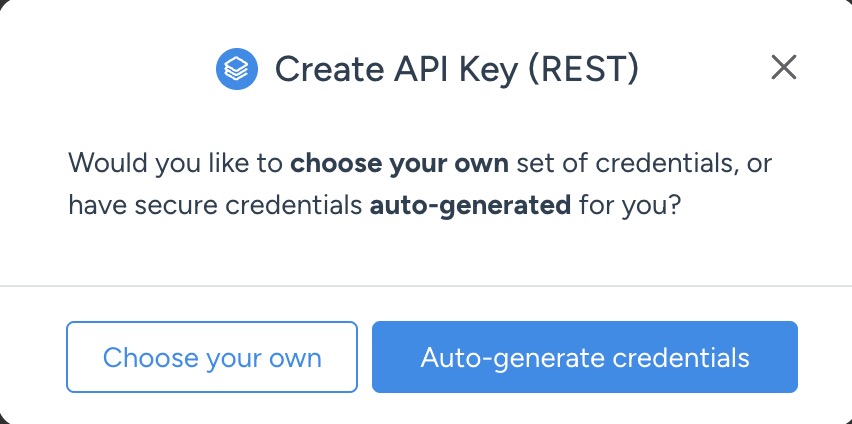This screenshot has width=852, height=424.
Task: Close the Create API Key dialog
Action: [784, 68]
